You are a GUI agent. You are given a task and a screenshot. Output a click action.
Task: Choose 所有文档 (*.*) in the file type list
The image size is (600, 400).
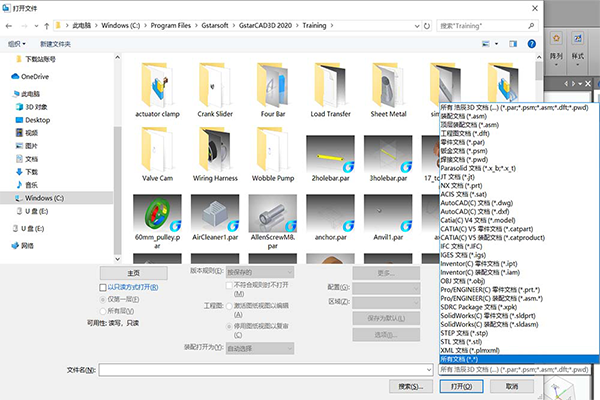click(519, 359)
